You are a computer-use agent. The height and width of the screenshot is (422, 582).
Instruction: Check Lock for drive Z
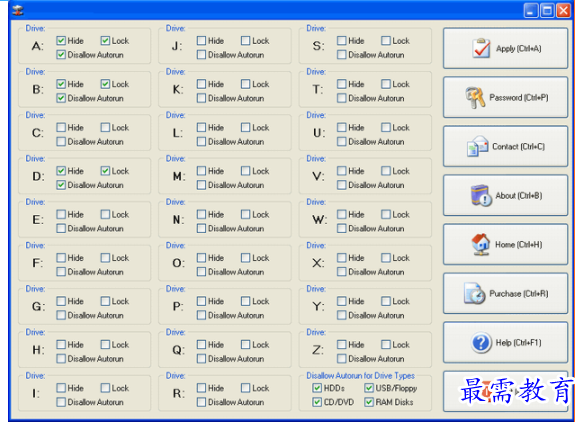(386, 344)
